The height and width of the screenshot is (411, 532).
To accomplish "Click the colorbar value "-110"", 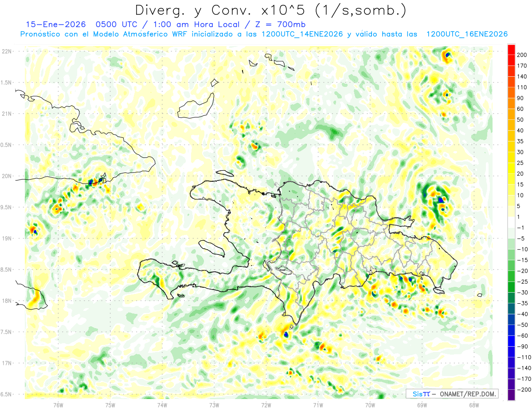I will coord(524,357).
